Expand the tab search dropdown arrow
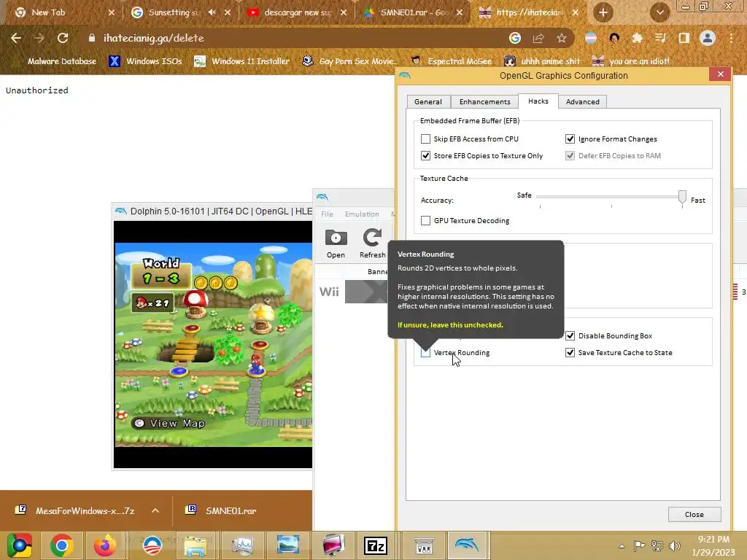 coord(659,12)
